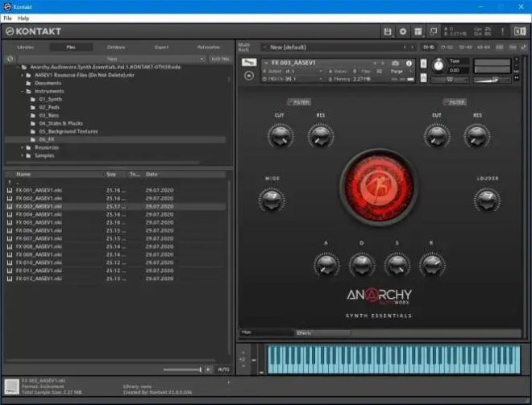The height and width of the screenshot is (405, 532).
Task: Click the exclamation panic button
Action: pyautogui.click(x=502, y=31)
